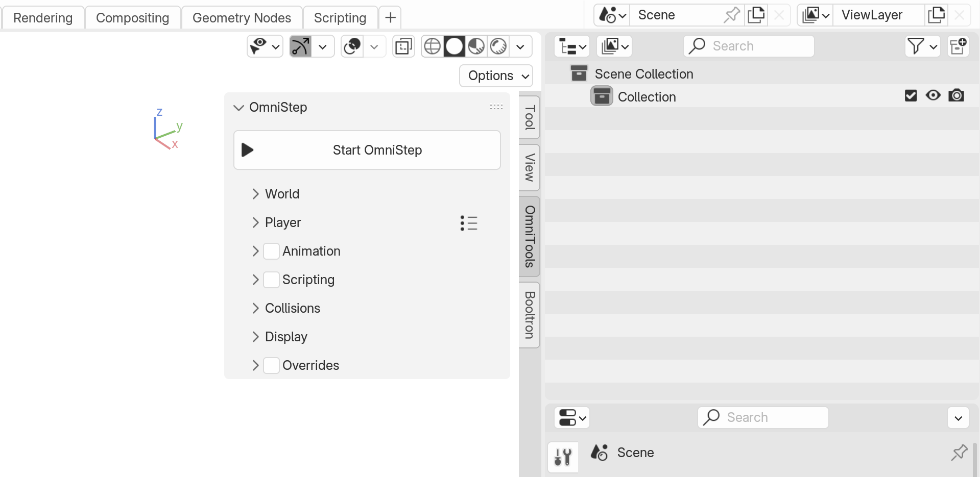
Task: Create a new scene copy
Action: click(756, 15)
